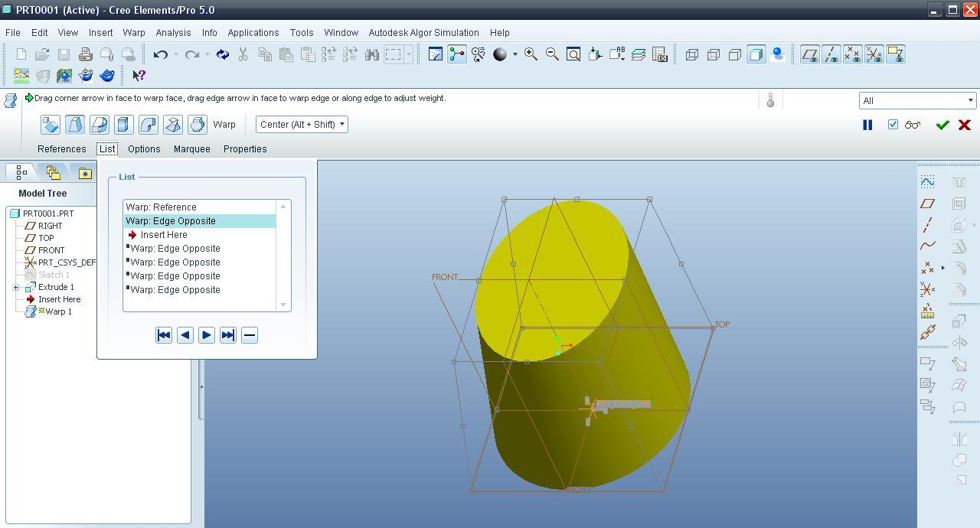The image size is (980, 528).
Task: Open the Analysis menu
Action: click(x=173, y=32)
